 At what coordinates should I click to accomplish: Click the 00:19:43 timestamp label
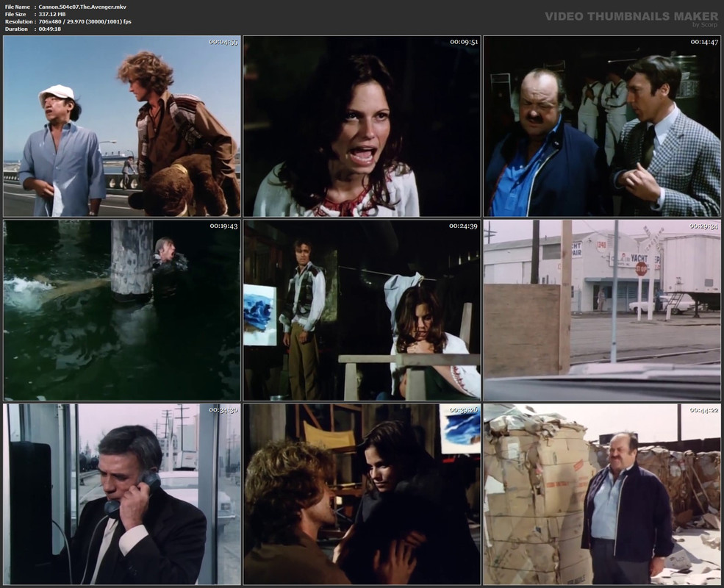coord(223,226)
